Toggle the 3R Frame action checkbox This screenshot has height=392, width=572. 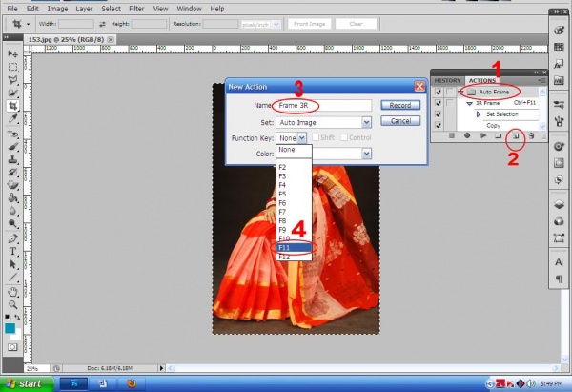438,103
